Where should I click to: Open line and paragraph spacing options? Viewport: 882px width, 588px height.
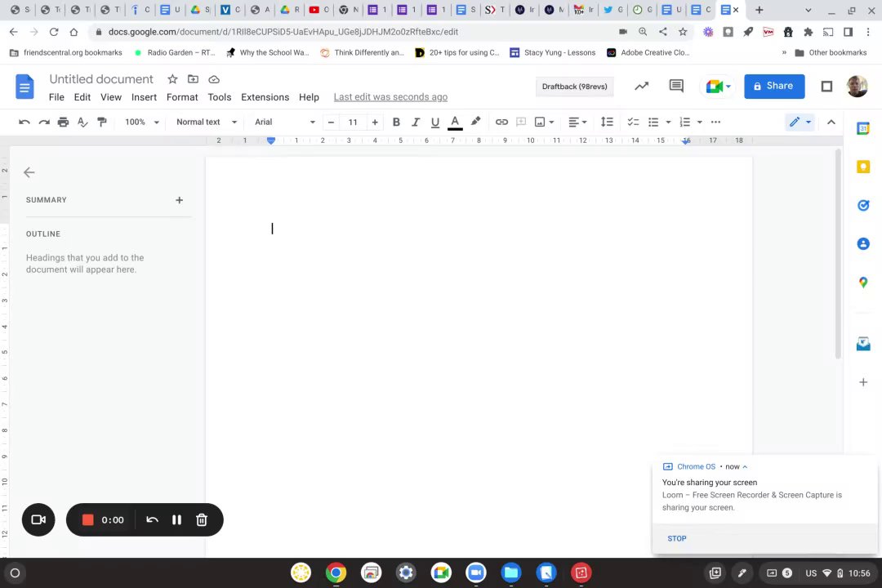coord(606,122)
